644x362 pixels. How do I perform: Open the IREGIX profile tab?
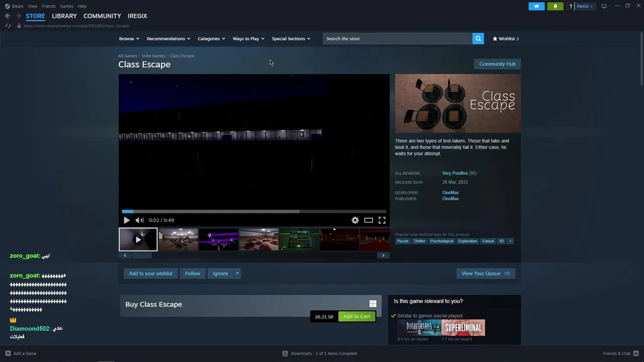point(137,16)
